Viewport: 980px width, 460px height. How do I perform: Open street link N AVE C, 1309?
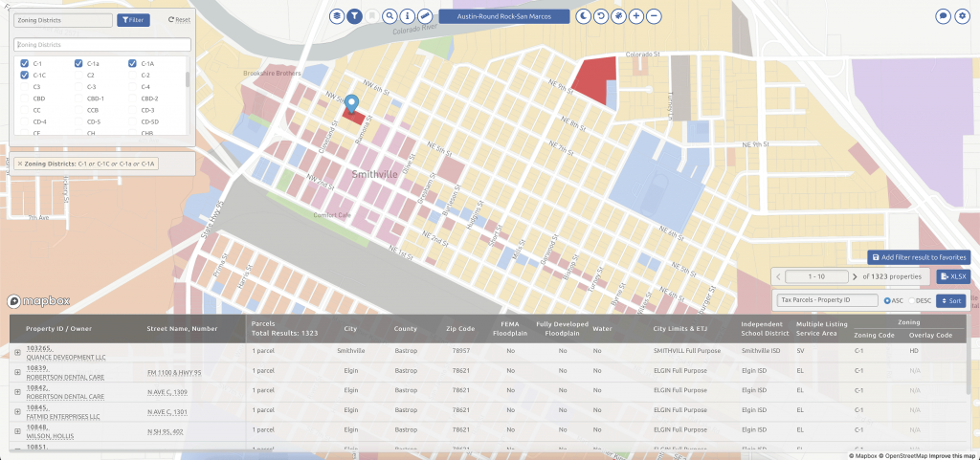click(167, 392)
